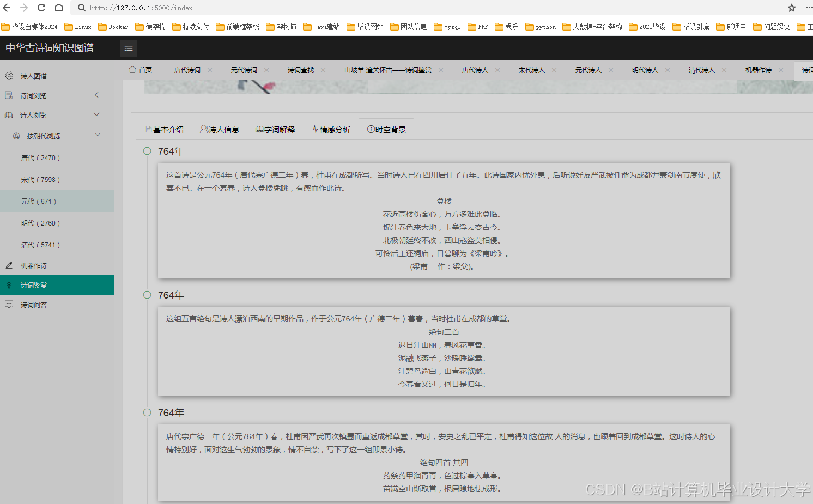Collapse the 按朝代浏览 subtree
The image size is (813, 504).
click(x=98, y=135)
